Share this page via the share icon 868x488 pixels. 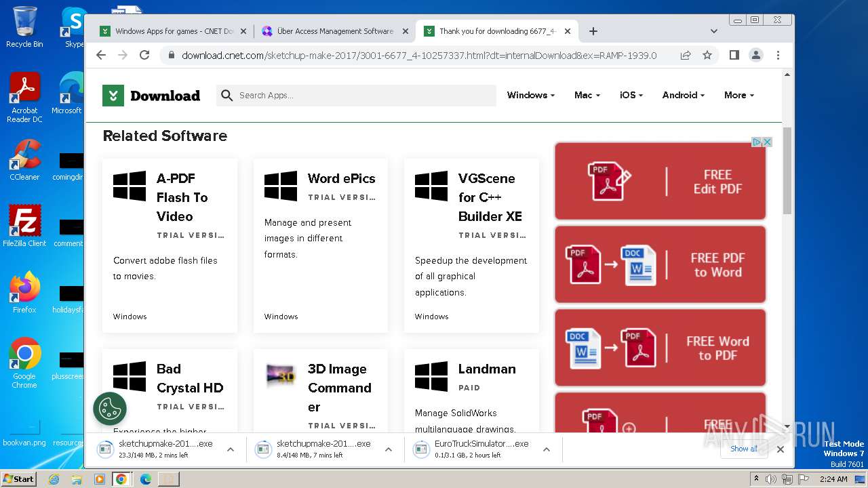tap(686, 55)
